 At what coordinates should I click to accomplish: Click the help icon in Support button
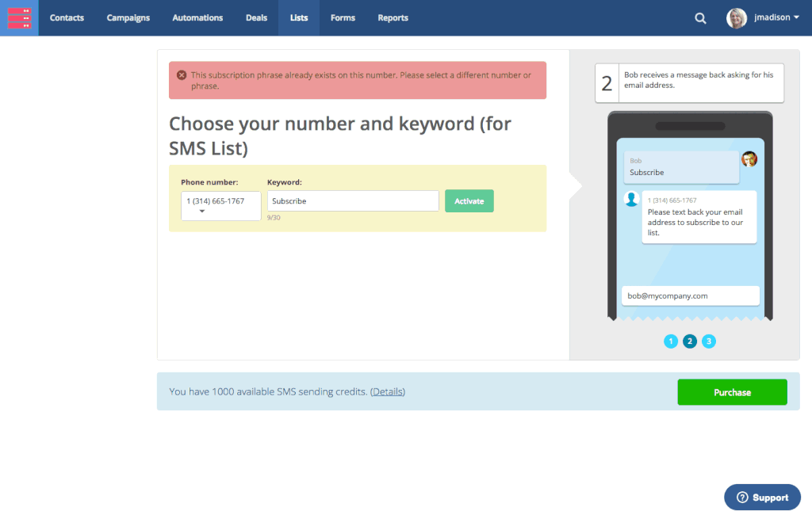[742, 498]
